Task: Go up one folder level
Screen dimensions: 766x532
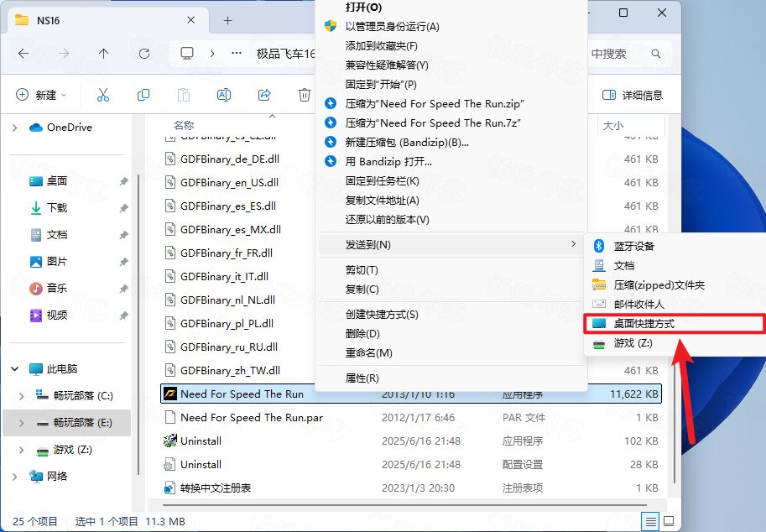Action: coord(103,54)
